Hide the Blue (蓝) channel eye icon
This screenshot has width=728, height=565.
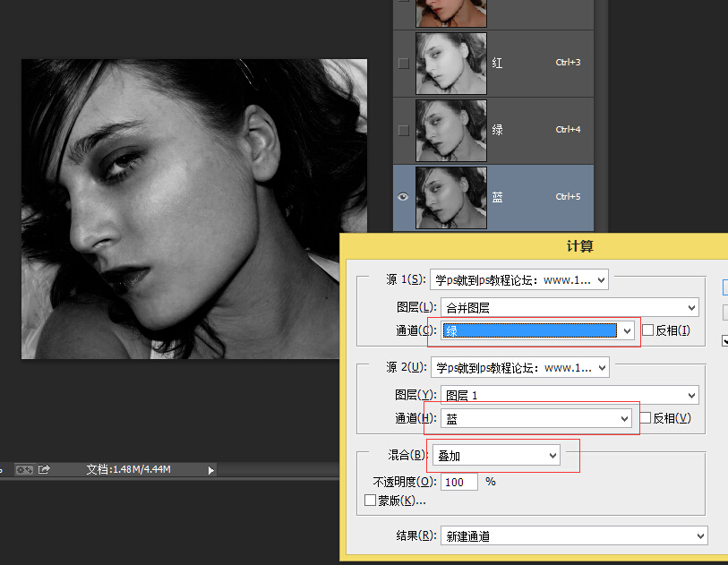[x=403, y=197]
